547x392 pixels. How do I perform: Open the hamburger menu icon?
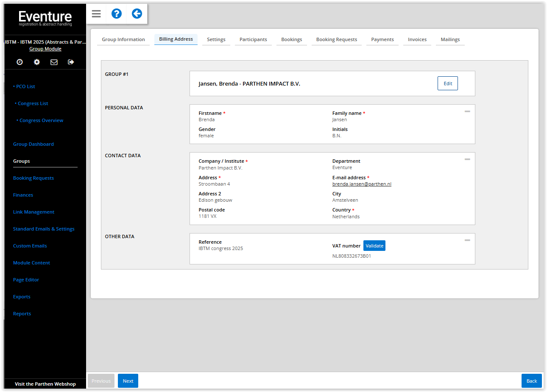tap(96, 14)
